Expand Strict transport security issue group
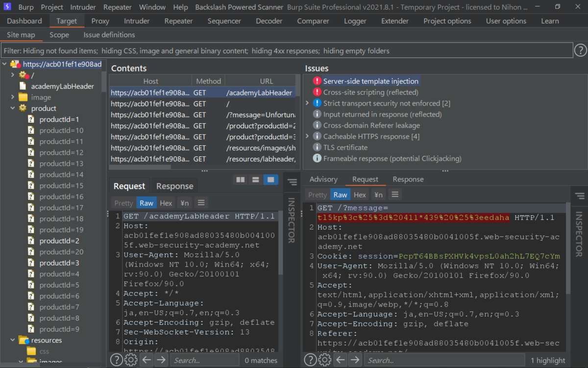The image size is (588, 368). (x=307, y=103)
